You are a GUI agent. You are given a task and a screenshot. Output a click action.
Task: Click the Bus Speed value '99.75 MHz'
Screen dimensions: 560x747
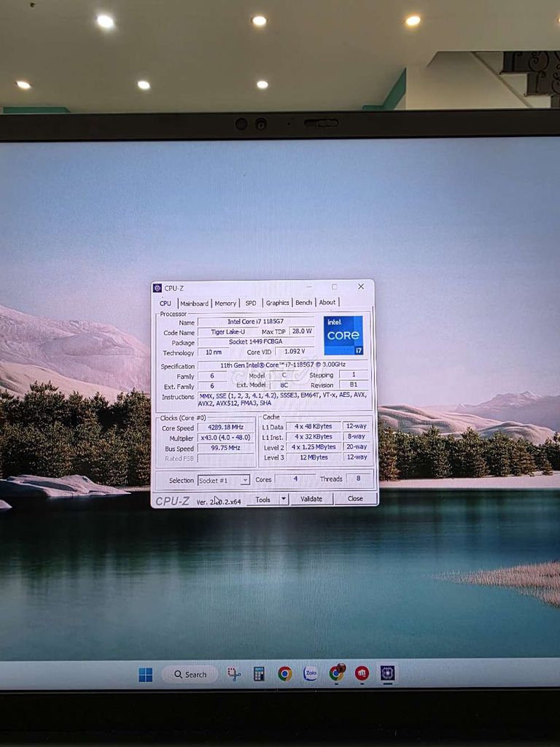pos(226,448)
